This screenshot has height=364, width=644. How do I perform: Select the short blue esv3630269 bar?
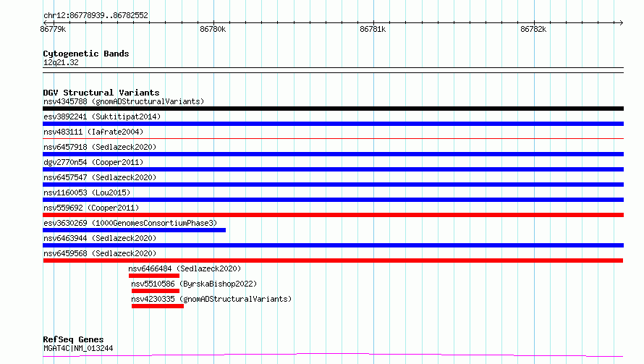135,230
